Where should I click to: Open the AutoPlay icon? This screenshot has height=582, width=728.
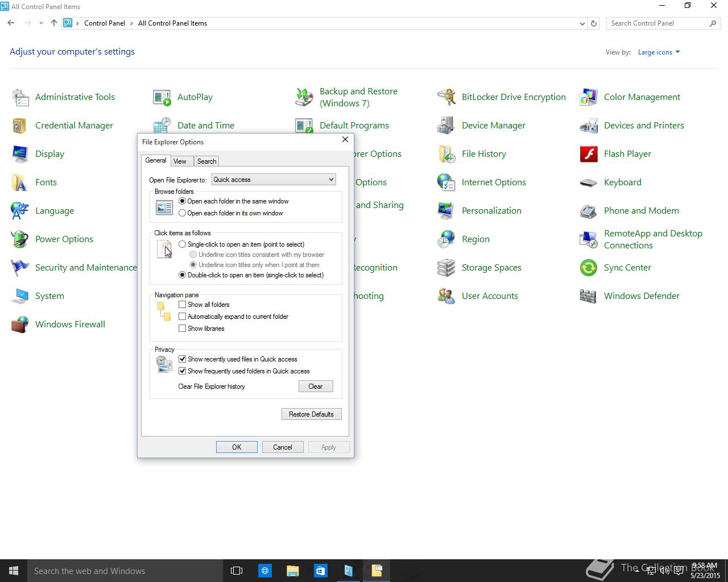(162, 97)
